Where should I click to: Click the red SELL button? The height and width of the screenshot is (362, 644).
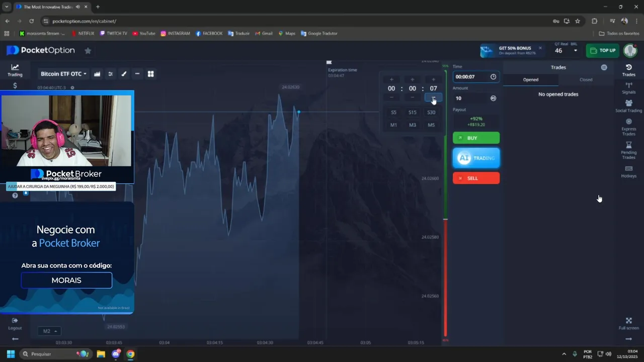(476, 178)
